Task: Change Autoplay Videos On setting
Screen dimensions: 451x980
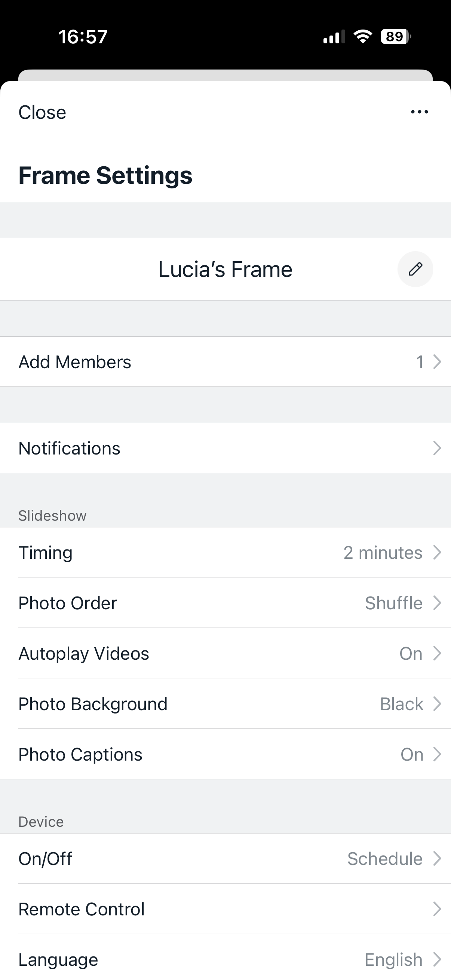Action: pyautogui.click(x=411, y=654)
